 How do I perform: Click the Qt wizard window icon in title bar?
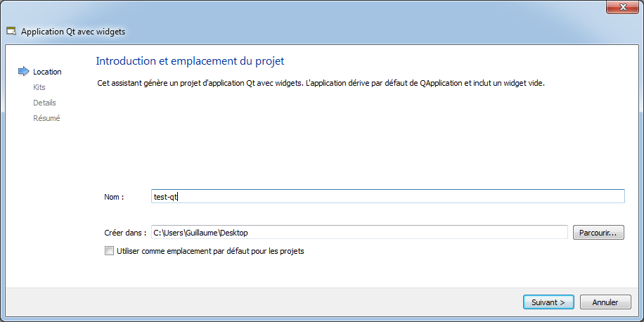coord(11,32)
